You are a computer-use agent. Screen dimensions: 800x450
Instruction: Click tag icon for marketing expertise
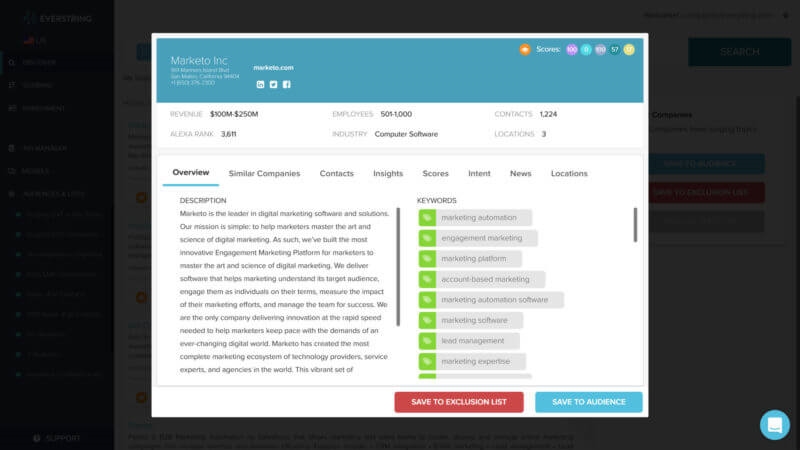pos(427,362)
